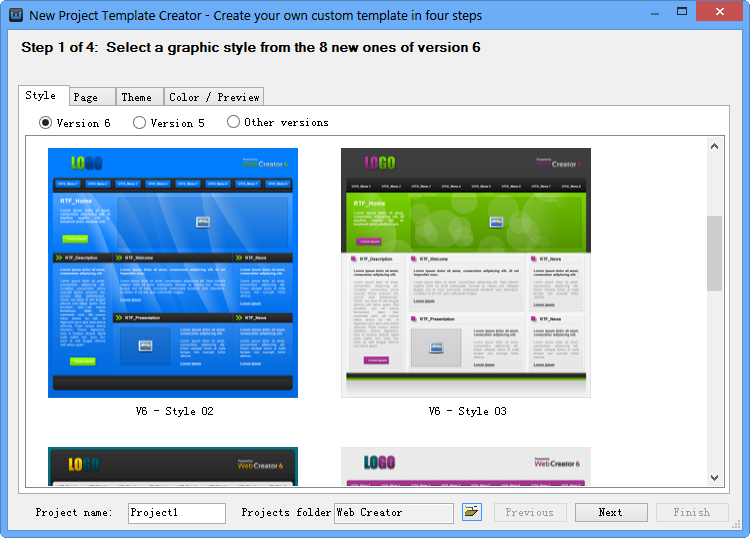
Task: Pick the dark teal template thumbnail at bottom
Action: 173,466
